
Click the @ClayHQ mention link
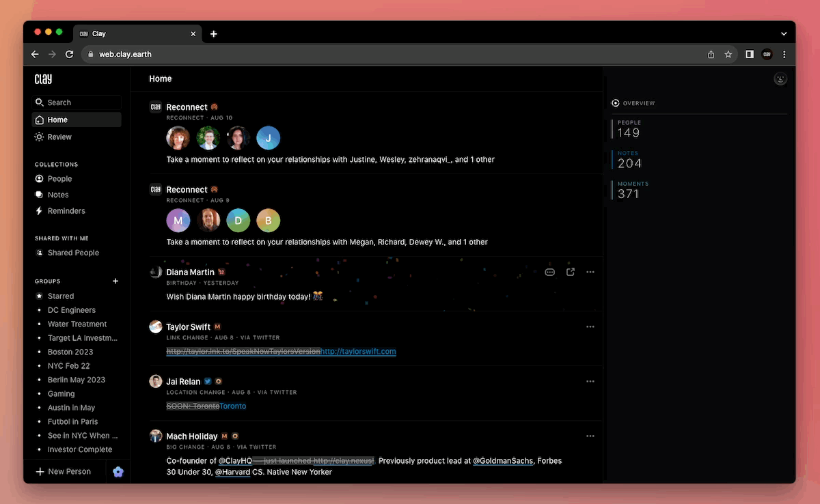[x=235, y=461]
